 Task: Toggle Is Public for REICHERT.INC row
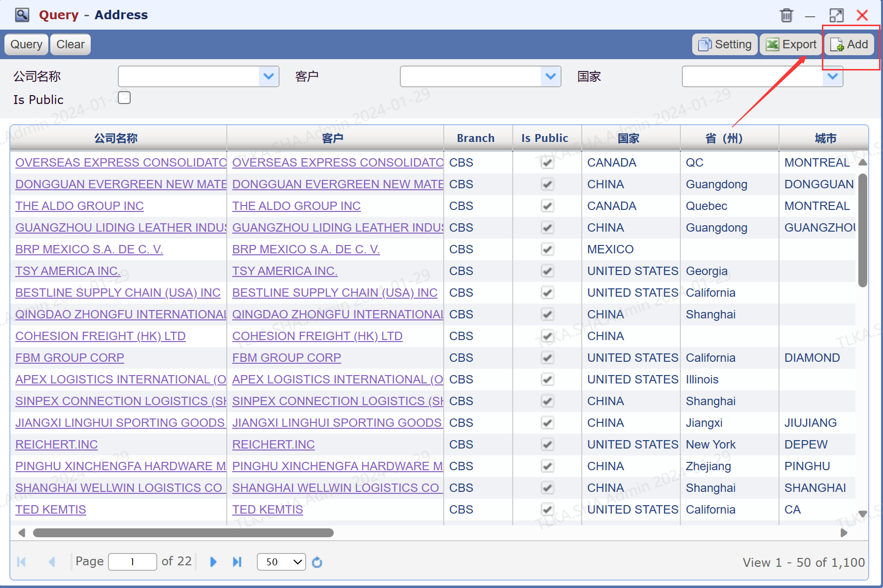click(547, 445)
